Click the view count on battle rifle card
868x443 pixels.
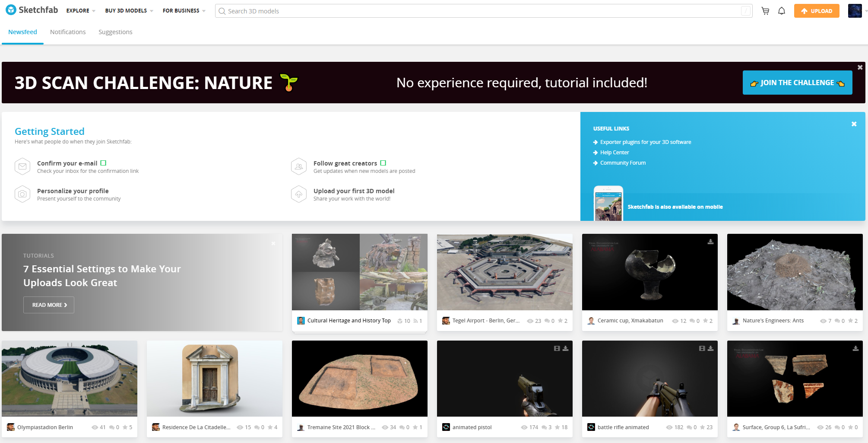tap(675, 427)
